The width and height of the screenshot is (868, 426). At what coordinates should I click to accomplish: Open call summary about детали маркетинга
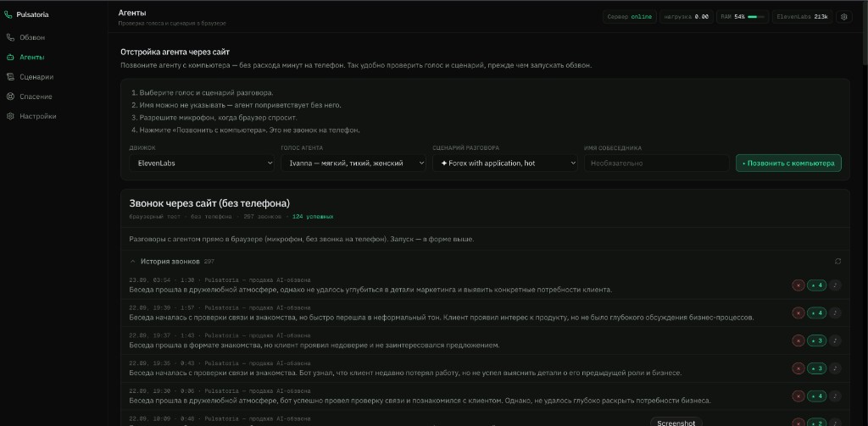370,290
